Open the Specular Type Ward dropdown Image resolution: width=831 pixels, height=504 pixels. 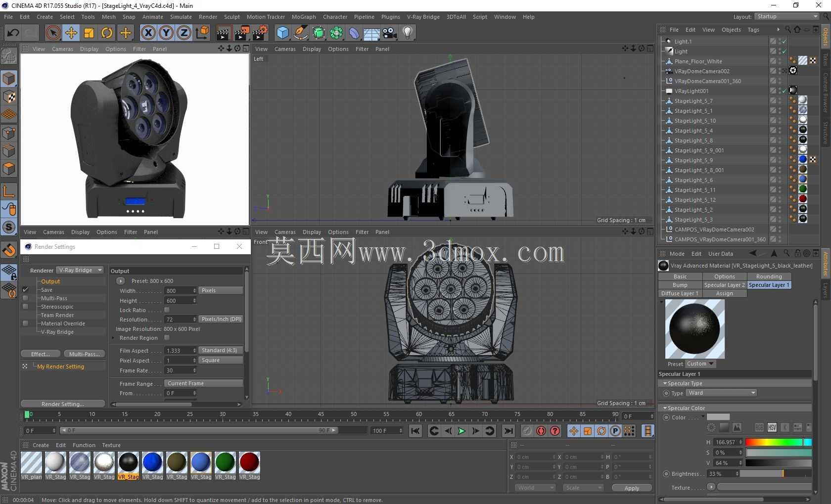[721, 393]
